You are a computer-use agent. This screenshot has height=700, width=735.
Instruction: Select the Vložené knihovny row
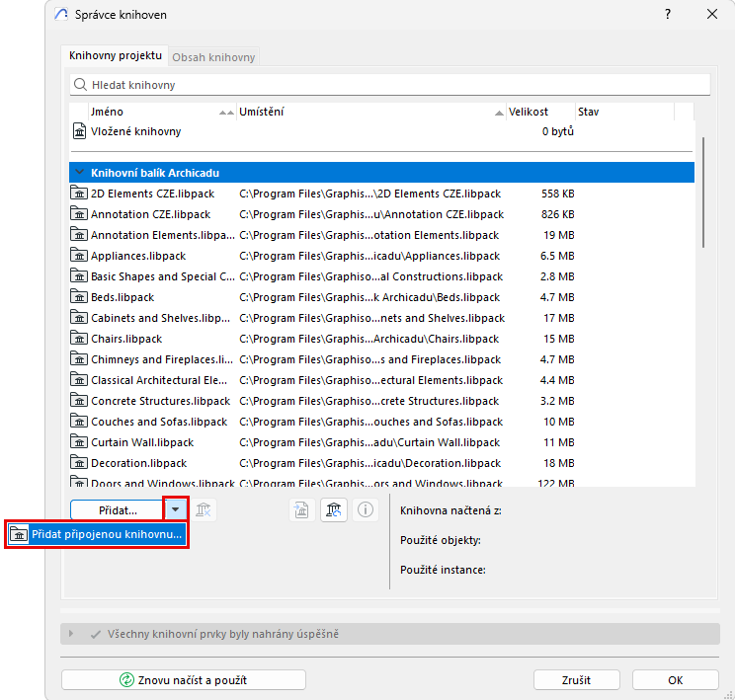coord(381,131)
